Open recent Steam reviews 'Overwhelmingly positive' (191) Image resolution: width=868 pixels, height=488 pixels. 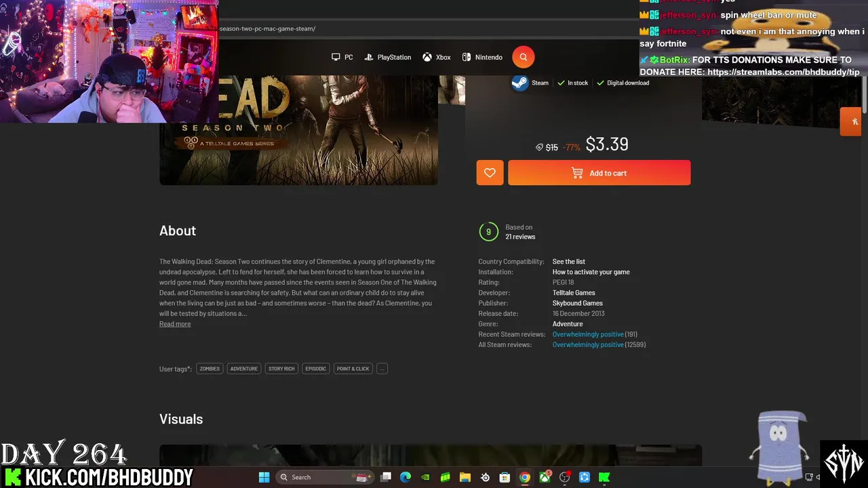588,334
